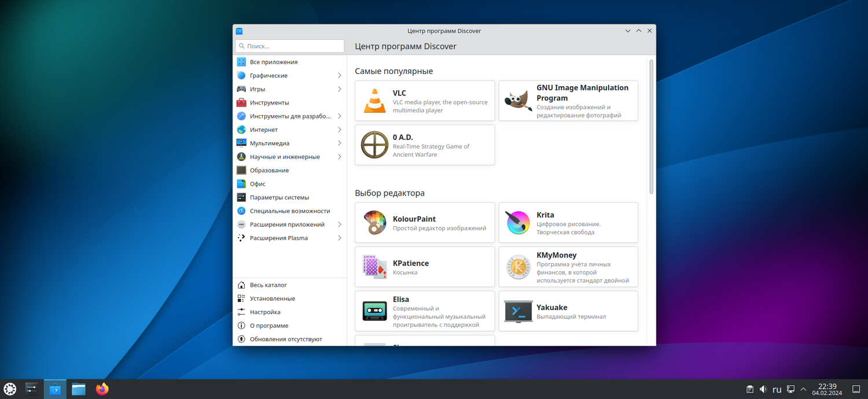This screenshot has width=868, height=399.
Task: Open the Образование category label
Action: pyautogui.click(x=269, y=171)
